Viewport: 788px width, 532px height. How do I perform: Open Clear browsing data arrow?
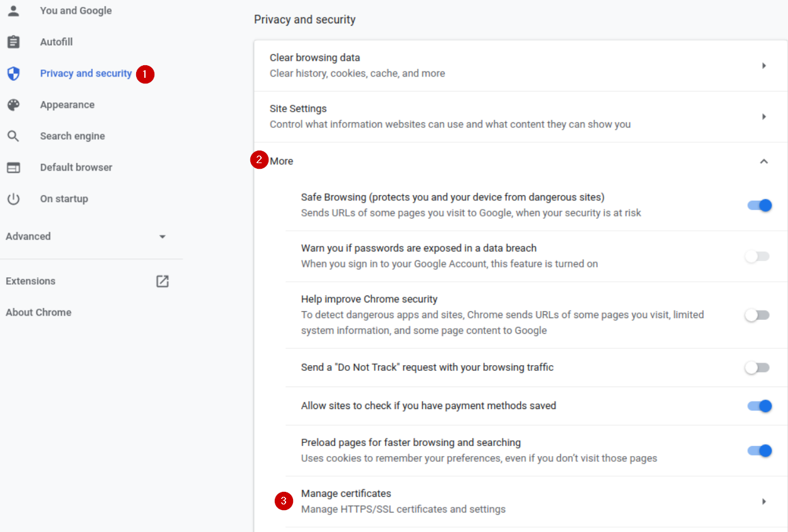tap(764, 65)
